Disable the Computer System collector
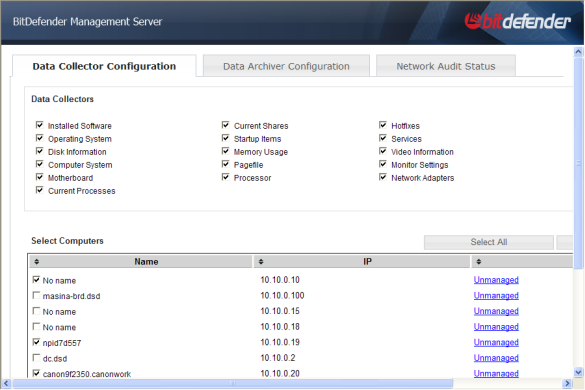The width and height of the screenshot is (585, 390). click(40, 164)
